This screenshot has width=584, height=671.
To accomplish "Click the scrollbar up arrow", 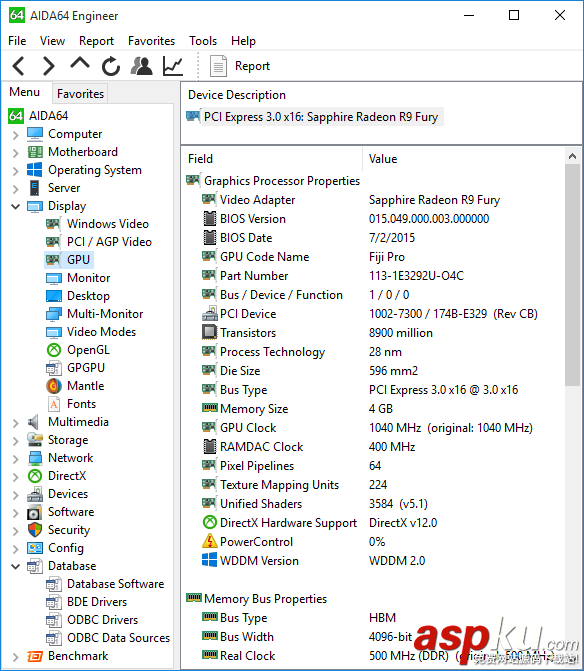I will point(572,157).
